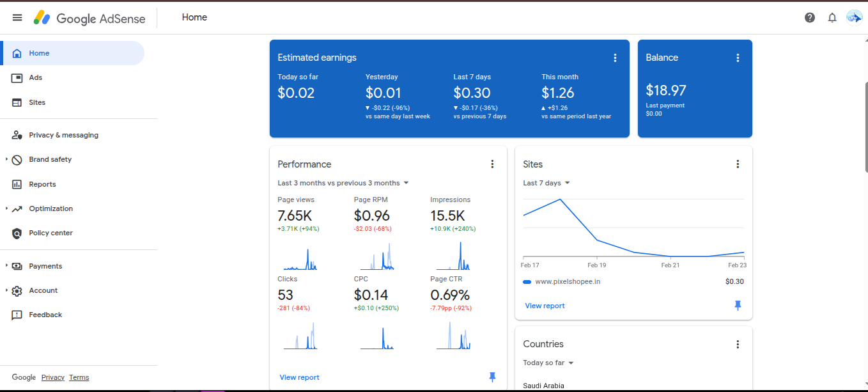The width and height of the screenshot is (868, 392).
Task: Click the Help question mark icon
Action: (810, 17)
